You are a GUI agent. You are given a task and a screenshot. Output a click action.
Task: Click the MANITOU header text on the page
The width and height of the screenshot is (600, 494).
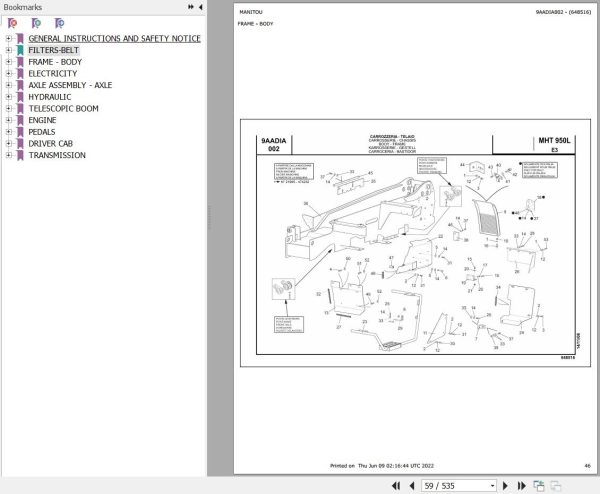point(251,12)
